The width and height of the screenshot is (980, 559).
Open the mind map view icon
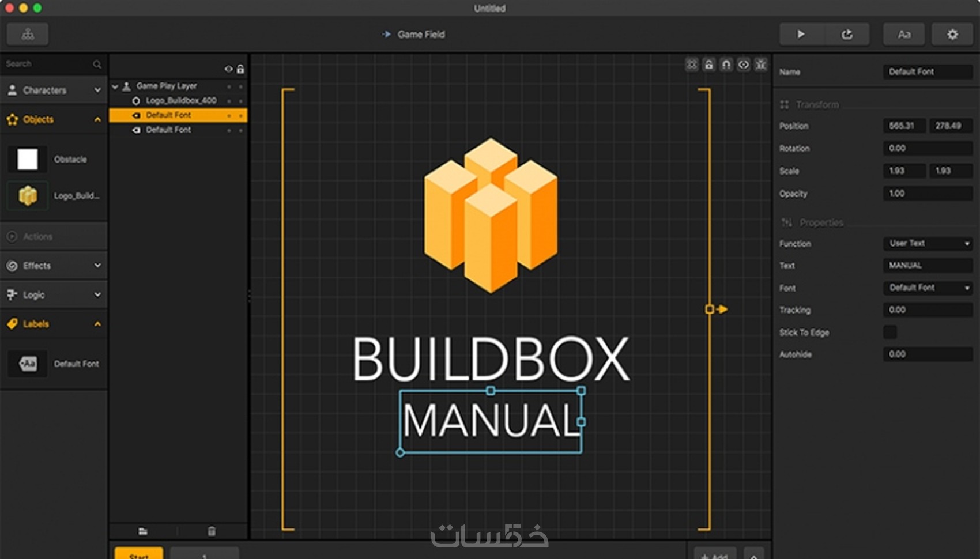pos(27,35)
